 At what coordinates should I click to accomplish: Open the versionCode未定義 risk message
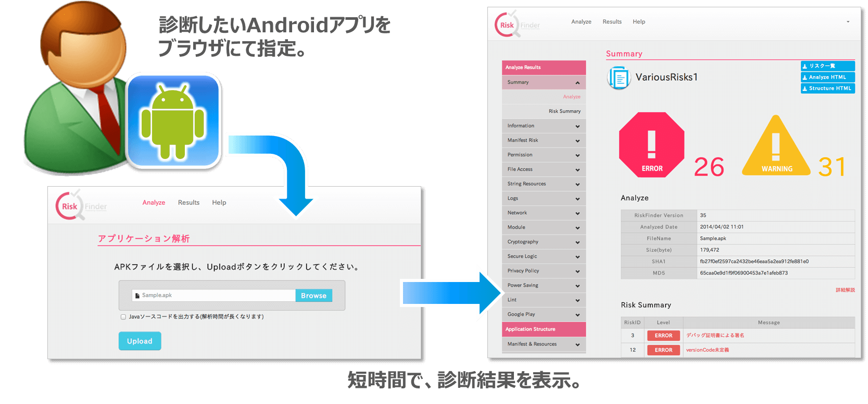click(707, 350)
